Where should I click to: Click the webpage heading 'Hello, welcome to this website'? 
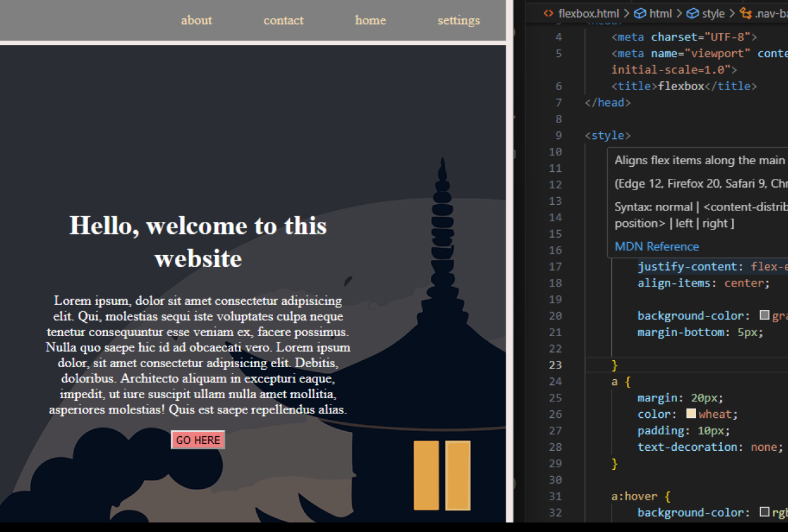(198, 242)
